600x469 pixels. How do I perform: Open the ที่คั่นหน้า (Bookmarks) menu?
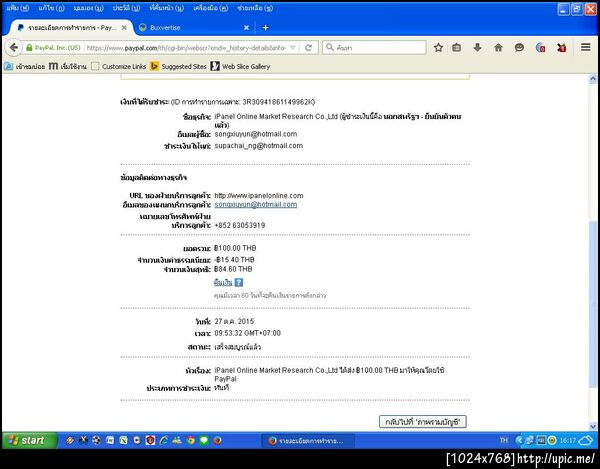pos(167,8)
